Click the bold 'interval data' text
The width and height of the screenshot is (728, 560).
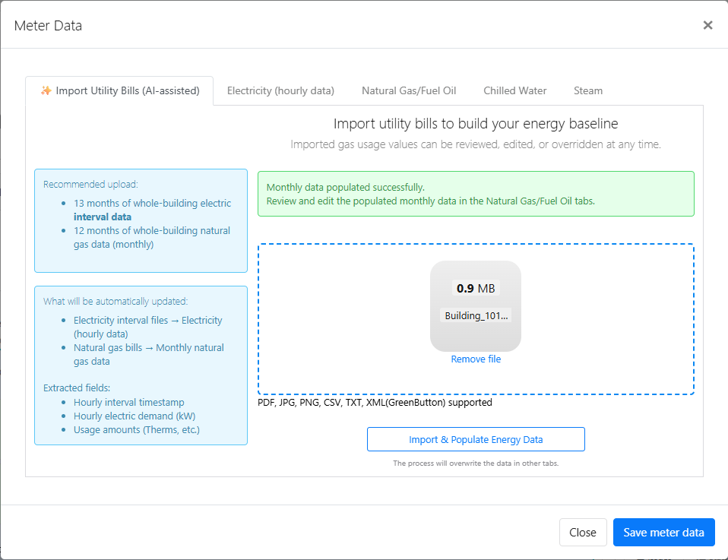coord(102,217)
